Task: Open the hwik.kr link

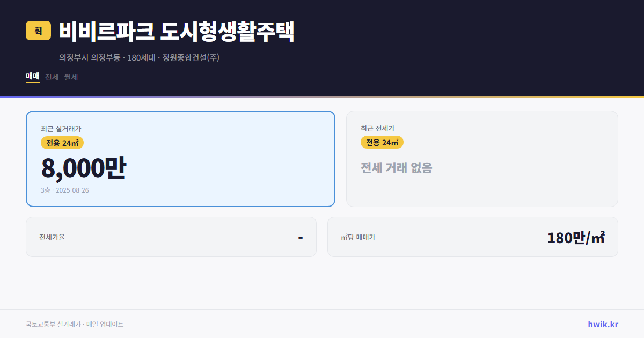Action: 604,324
